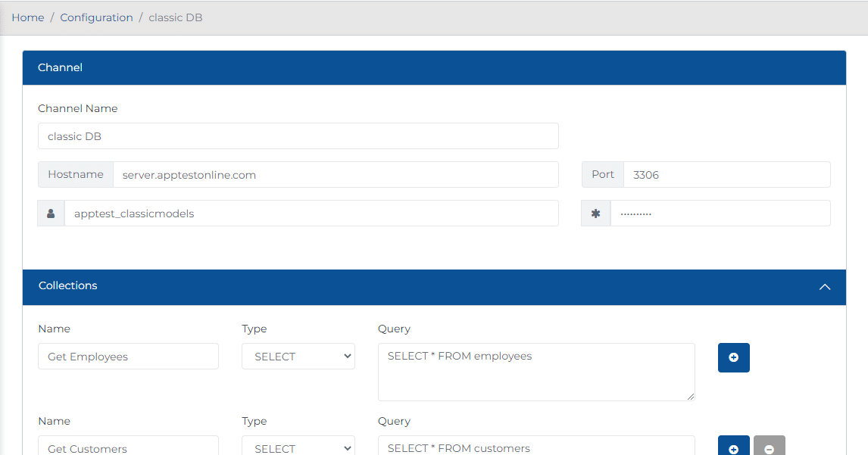Navigate to Home via the breadcrumb
Screen dimensions: 868x455
(27, 17)
